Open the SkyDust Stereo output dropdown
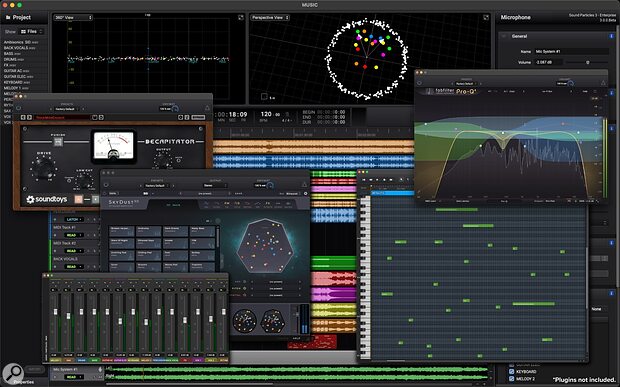Viewport: 620px width, 387px height. coord(215,185)
